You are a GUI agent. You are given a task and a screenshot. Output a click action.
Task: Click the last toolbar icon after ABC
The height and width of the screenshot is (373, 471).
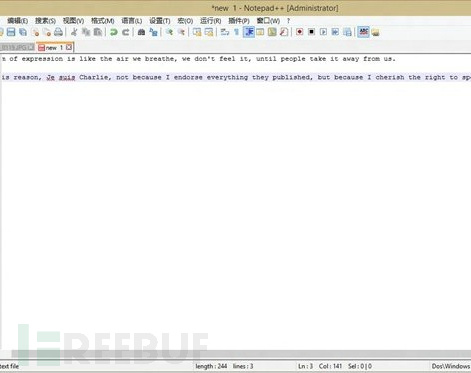click(x=375, y=32)
